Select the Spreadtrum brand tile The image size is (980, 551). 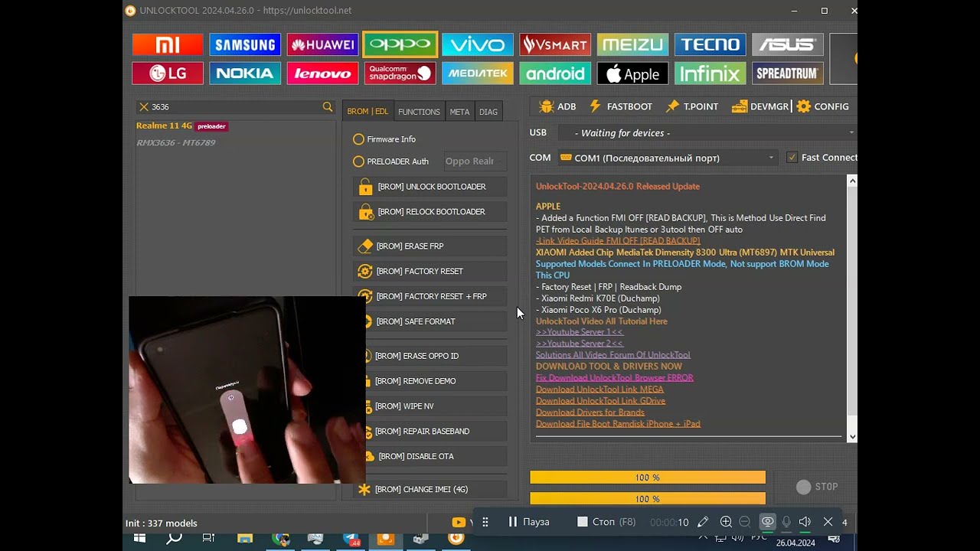(x=788, y=73)
